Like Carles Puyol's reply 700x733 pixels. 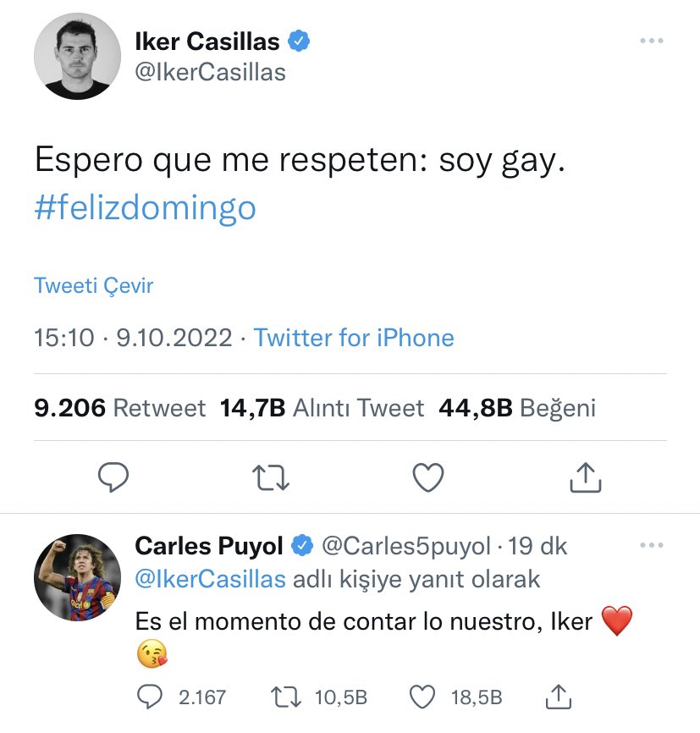422,697
